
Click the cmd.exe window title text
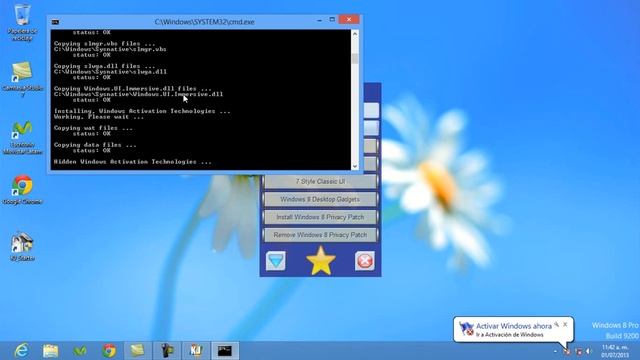coord(204,22)
